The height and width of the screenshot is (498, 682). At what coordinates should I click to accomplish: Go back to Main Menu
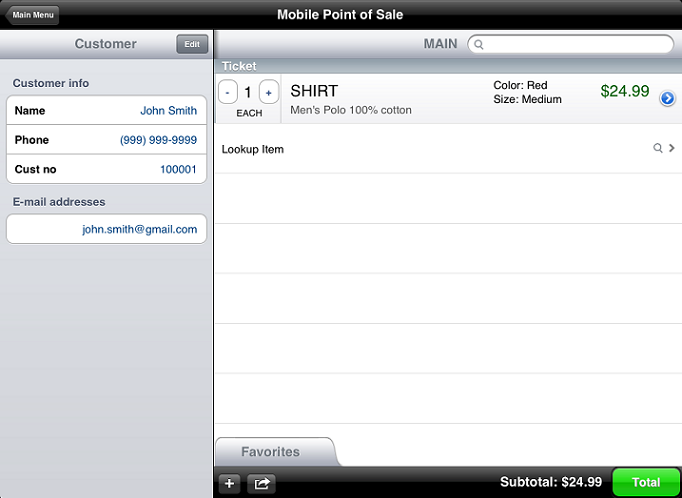pyautogui.click(x=34, y=15)
